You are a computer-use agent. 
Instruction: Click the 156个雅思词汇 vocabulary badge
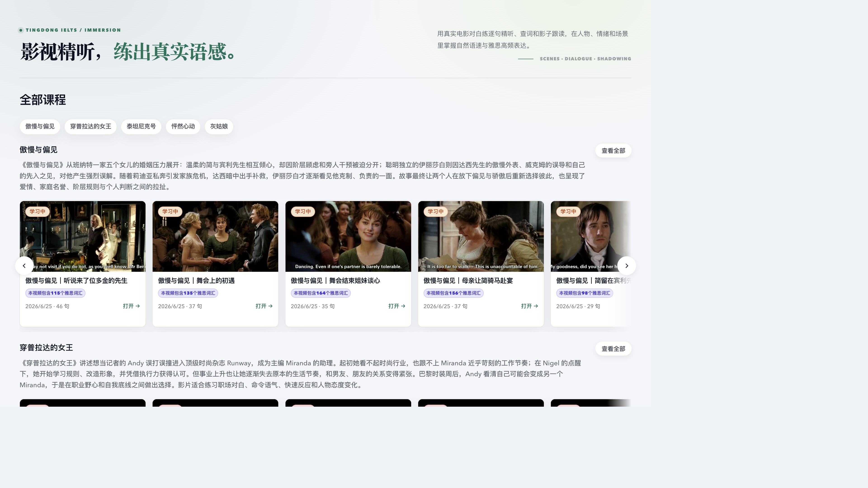453,293
